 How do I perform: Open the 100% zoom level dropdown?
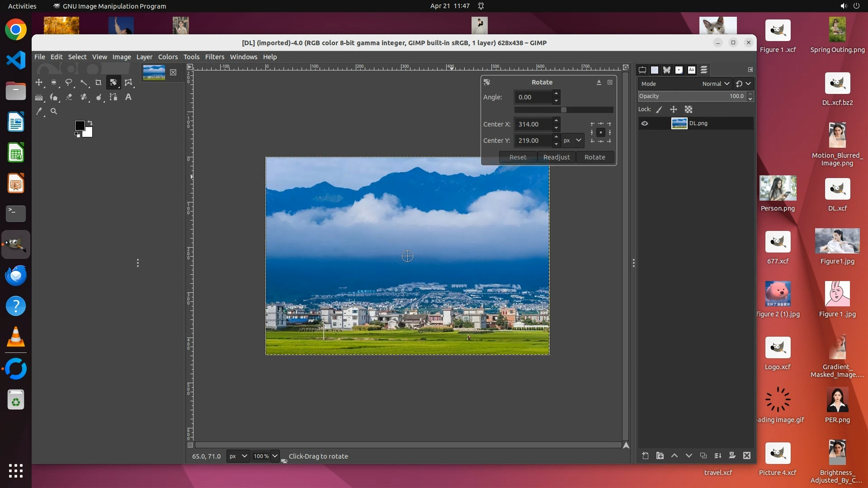274,456
